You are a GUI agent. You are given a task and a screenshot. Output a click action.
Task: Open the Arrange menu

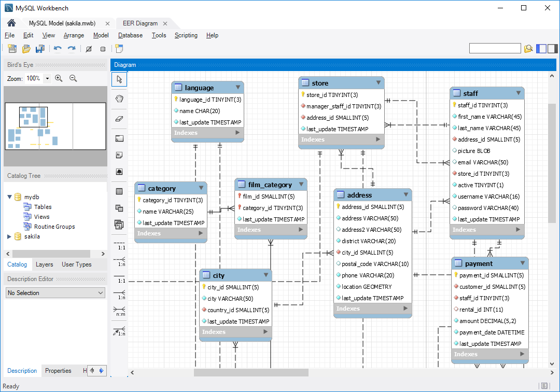tap(74, 35)
